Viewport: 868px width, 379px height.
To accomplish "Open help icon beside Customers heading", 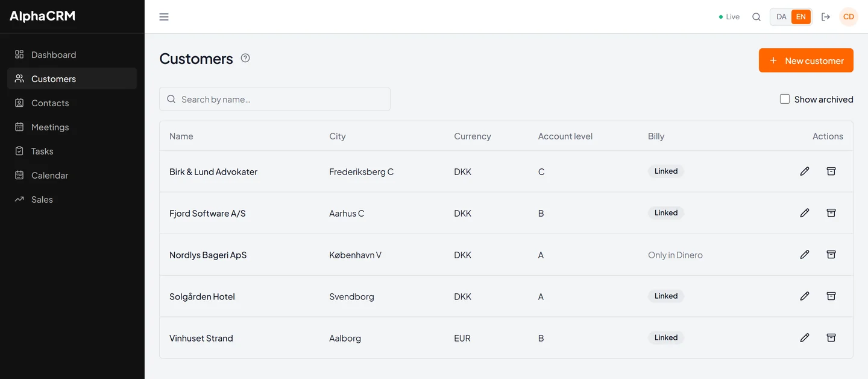I will pyautogui.click(x=245, y=58).
